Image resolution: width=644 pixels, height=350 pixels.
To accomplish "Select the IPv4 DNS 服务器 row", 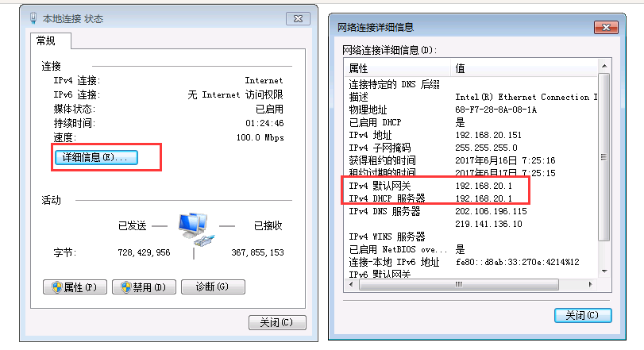I will (471, 211).
